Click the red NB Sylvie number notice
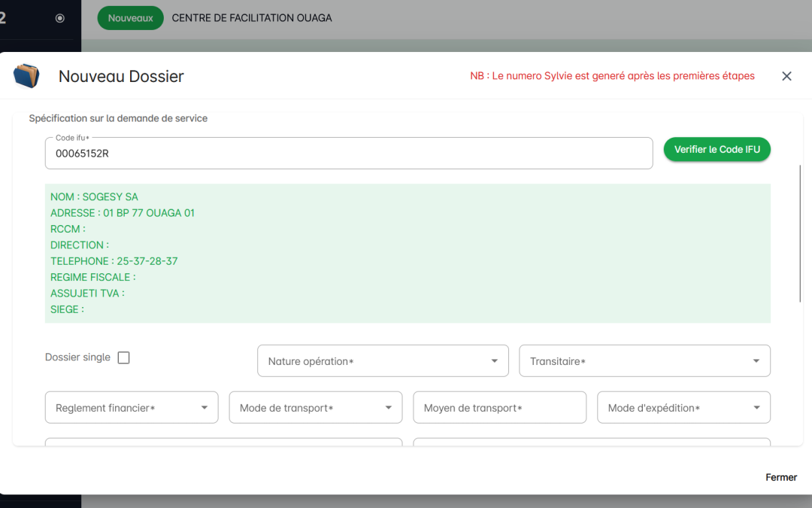The height and width of the screenshot is (508, 812). tap(612, 76)
